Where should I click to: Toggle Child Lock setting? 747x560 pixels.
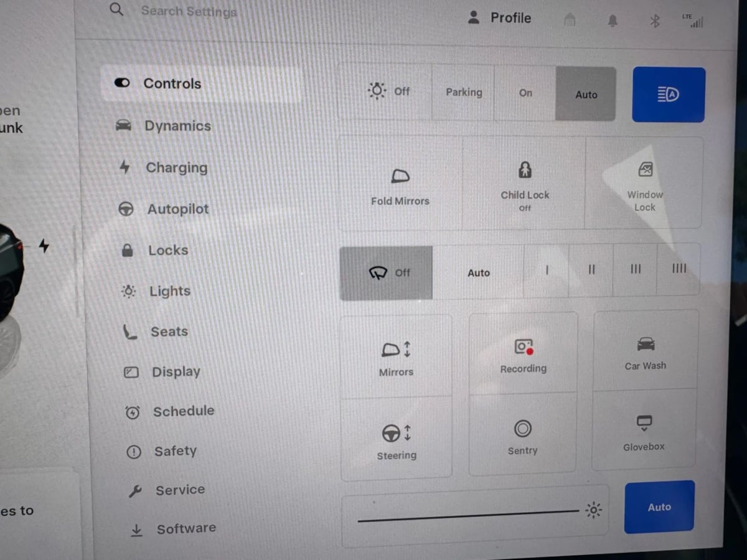pos(525,184)
